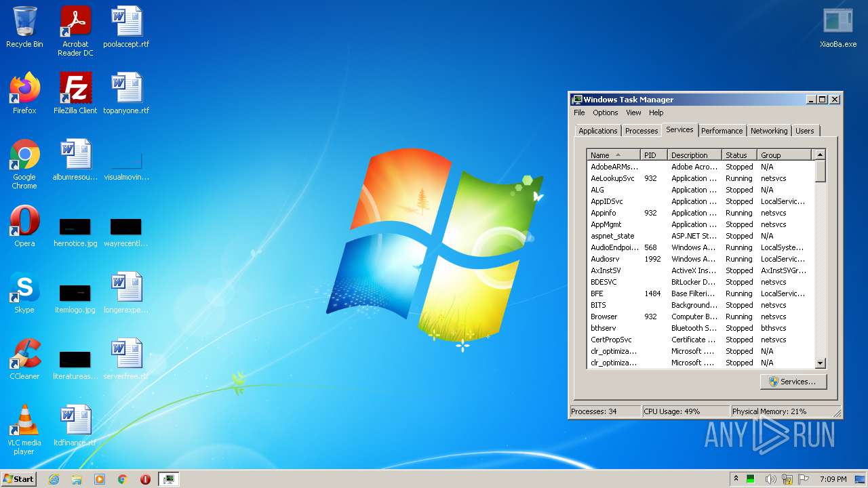Select the Audiosrv service row

(x=701, y=259)
